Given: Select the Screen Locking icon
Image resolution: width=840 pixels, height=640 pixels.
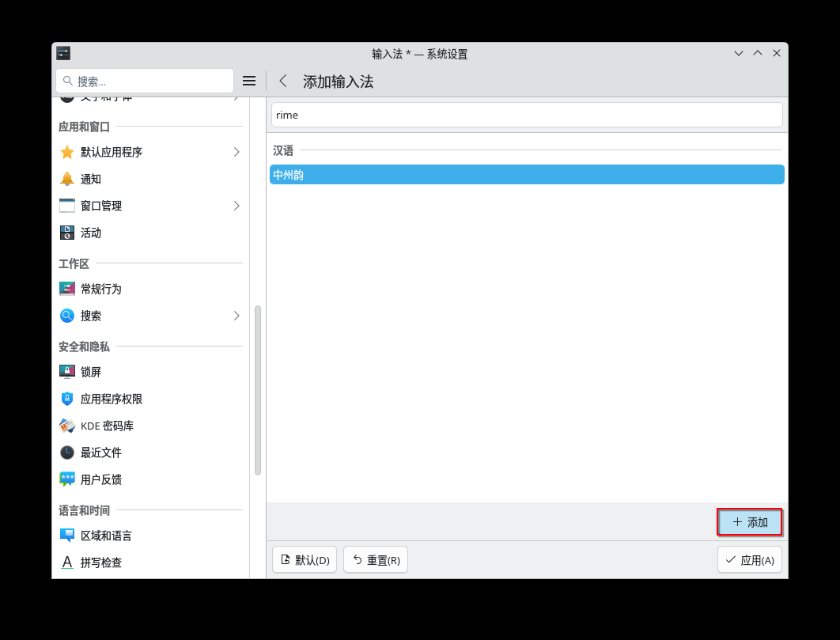Looking at the screenshot, I should [x=67, y=372].
